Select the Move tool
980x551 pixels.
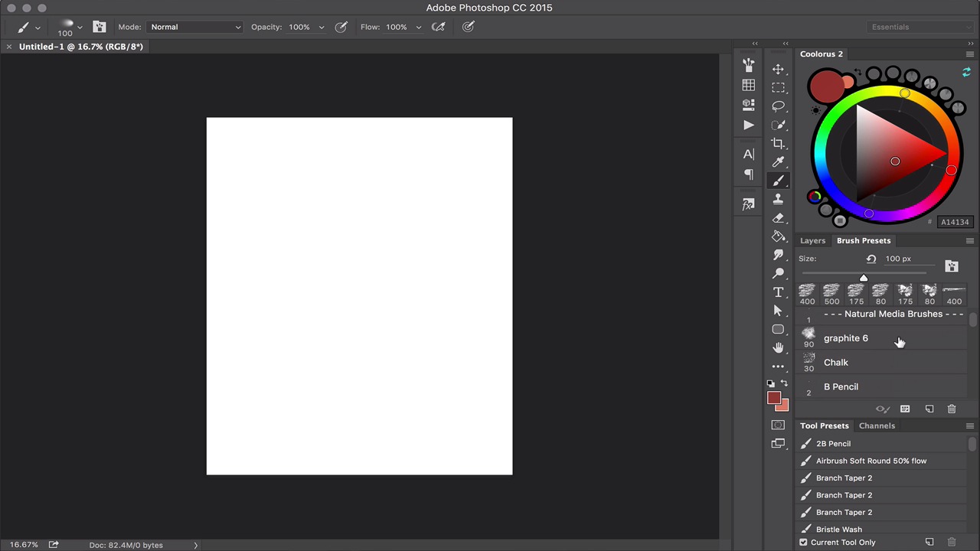[x=778, y=69]
